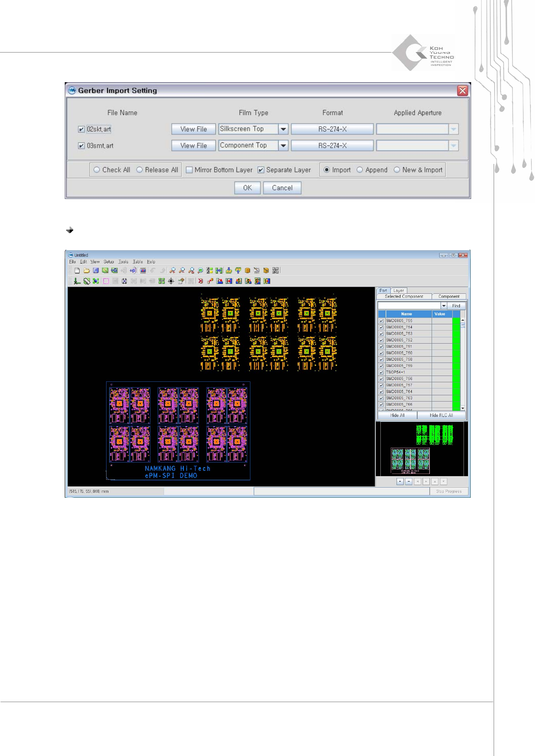The image size is (535, 756).
Task: Click the last second-row toolbar icon
Action: click(x=266, y=281)
